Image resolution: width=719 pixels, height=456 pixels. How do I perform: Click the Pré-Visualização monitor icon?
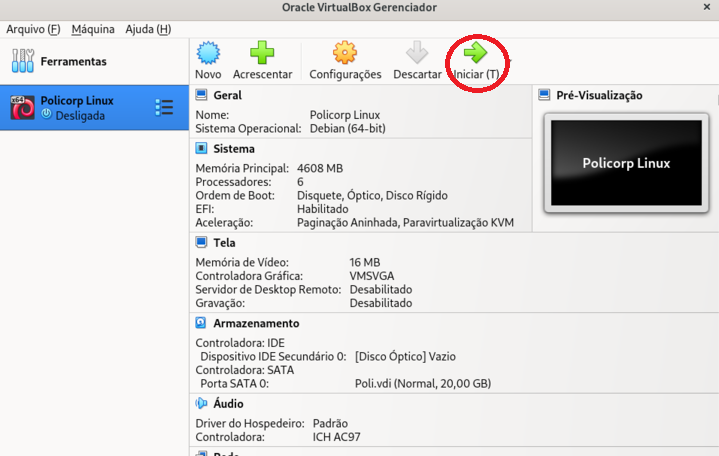pyautogui.click(x=544, y=95)
